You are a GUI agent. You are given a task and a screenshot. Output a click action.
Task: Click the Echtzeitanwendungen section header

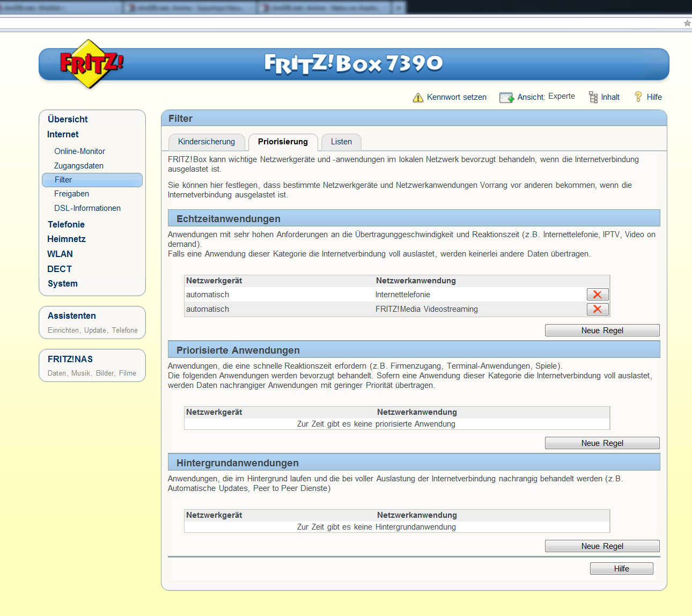click(x=414, y=218)
